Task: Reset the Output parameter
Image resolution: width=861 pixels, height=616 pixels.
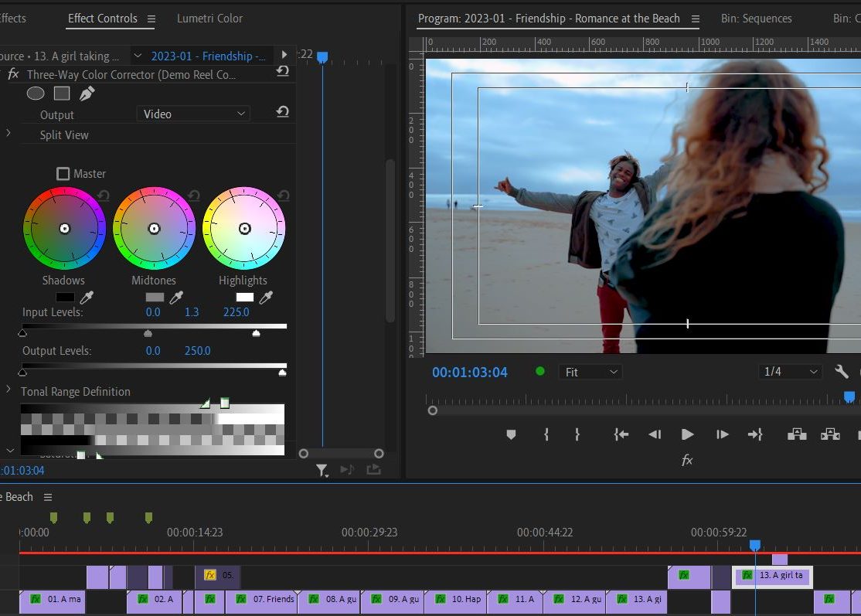Action: coord(283,112)
